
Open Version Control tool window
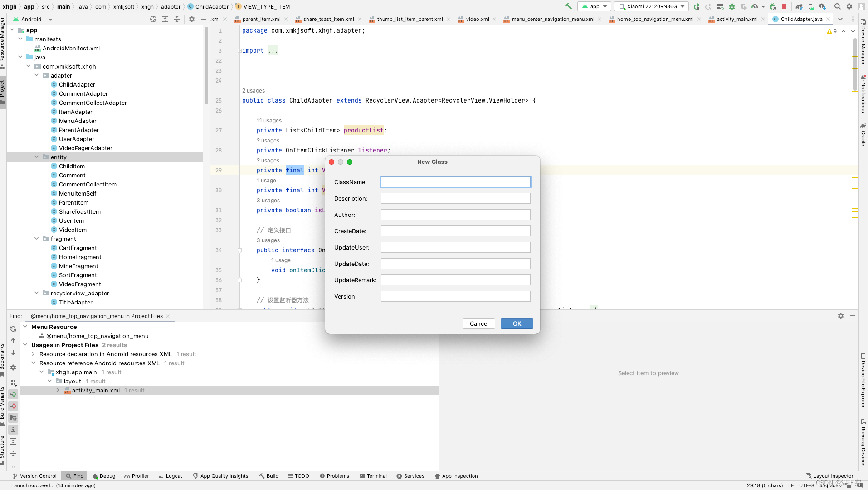[x=34, y=476]
